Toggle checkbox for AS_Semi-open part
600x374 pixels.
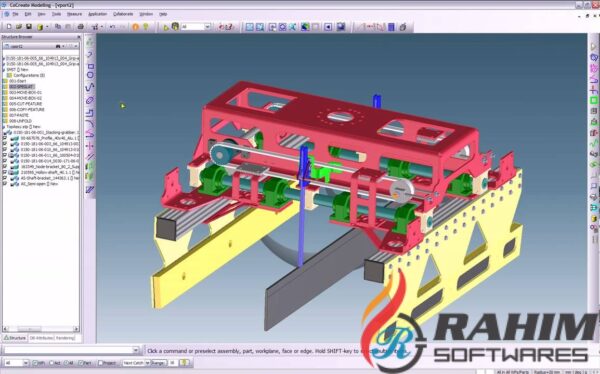pyautogui.click(x=5, y=184)
